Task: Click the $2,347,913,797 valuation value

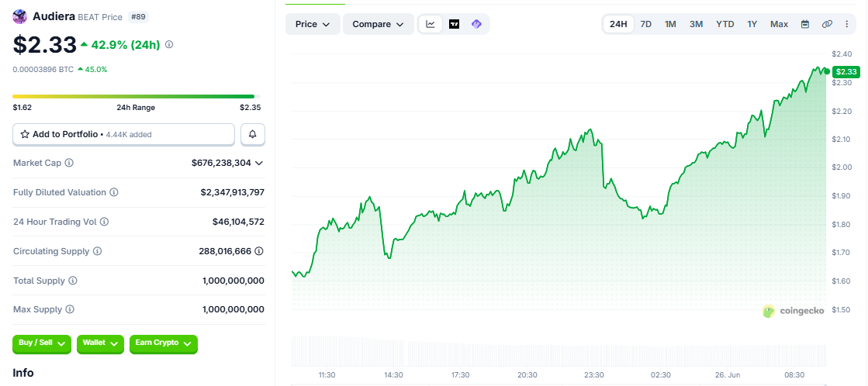Action: tap(233, 192)
